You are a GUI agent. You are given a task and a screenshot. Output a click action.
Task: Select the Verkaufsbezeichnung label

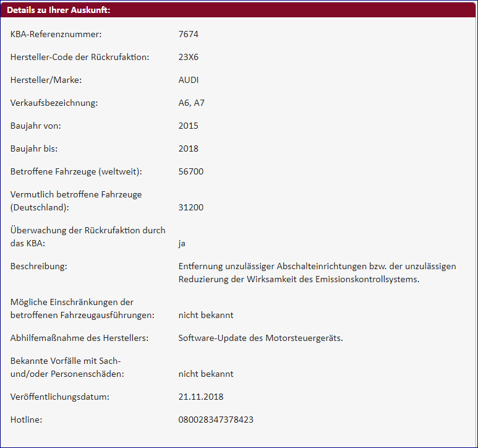pos(54,103)
